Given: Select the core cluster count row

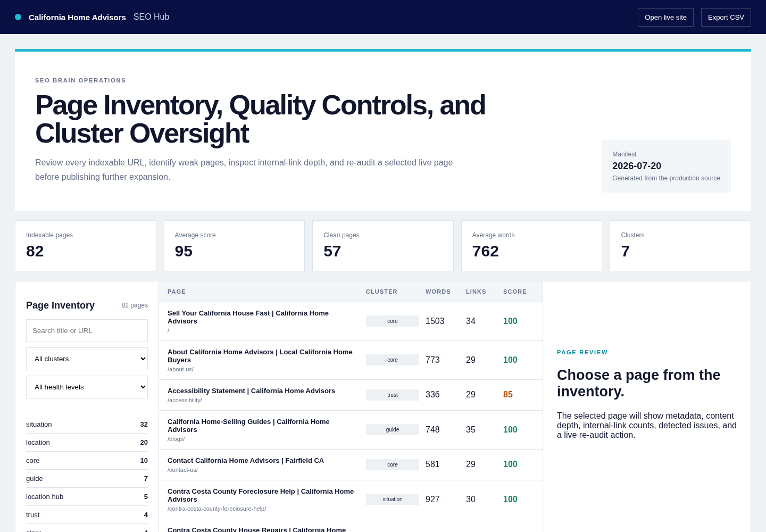Looking at the screenshot, I should click(x=87, y=461).
